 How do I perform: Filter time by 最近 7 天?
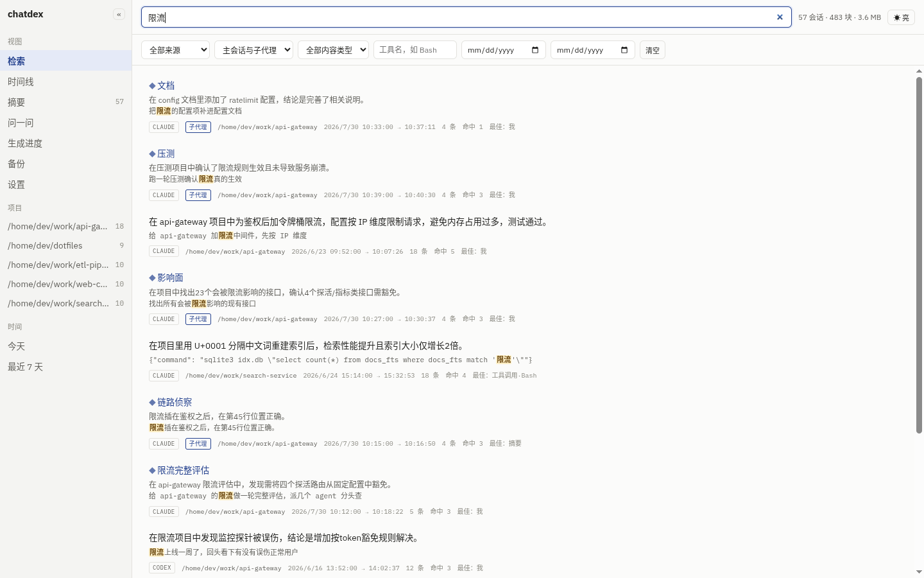66,367
